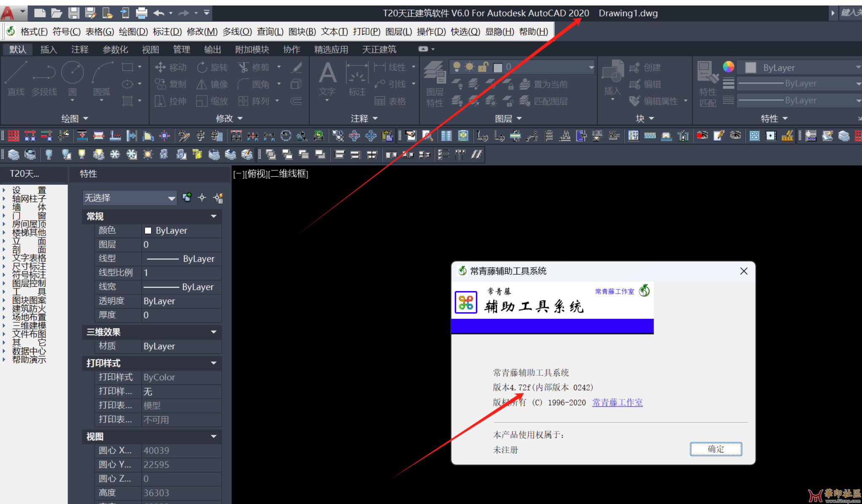862x504 pixels.
Task: Click the 颜色 ByLayer white swatch
Action: coord(148,230)
